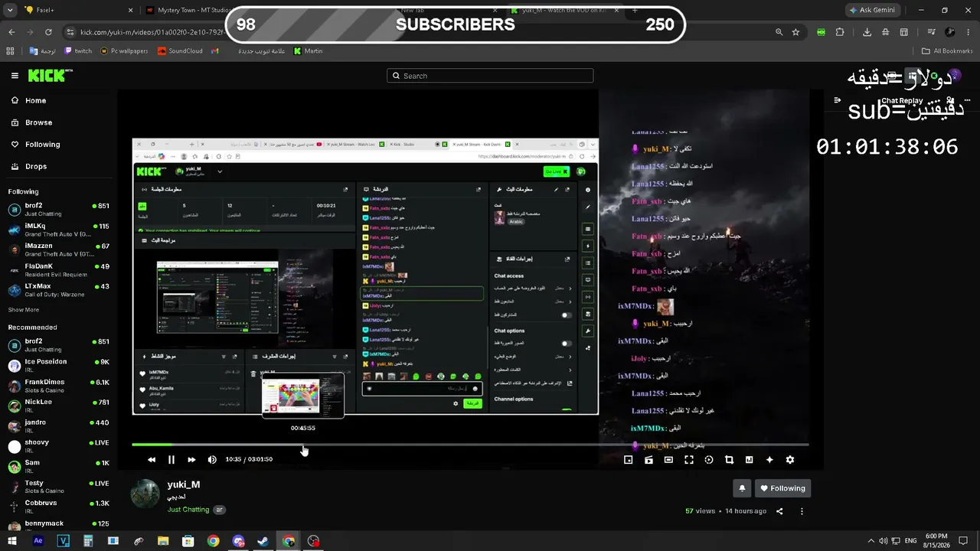
Task: Open File Explorer from the taskbar
Action: click(163, 541)
